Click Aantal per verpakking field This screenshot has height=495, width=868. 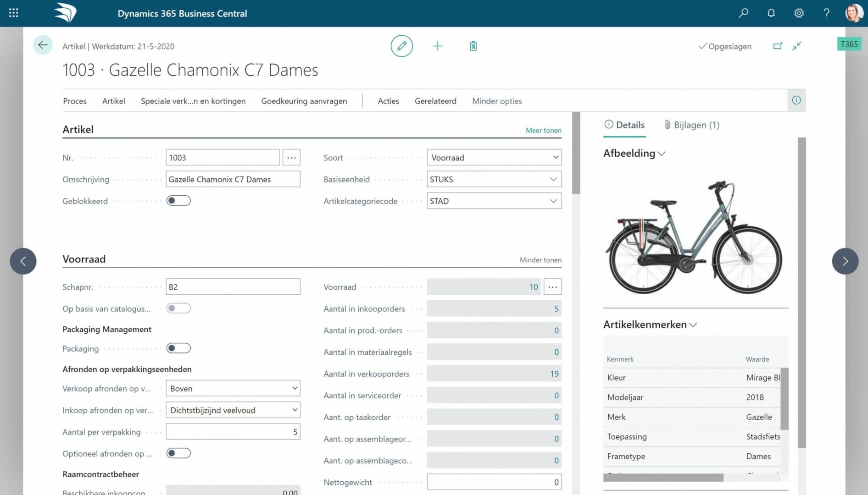coord(233,432)
